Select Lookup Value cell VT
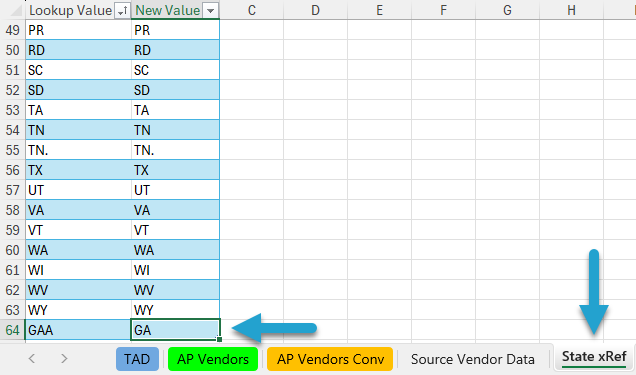 pos(78,230)
